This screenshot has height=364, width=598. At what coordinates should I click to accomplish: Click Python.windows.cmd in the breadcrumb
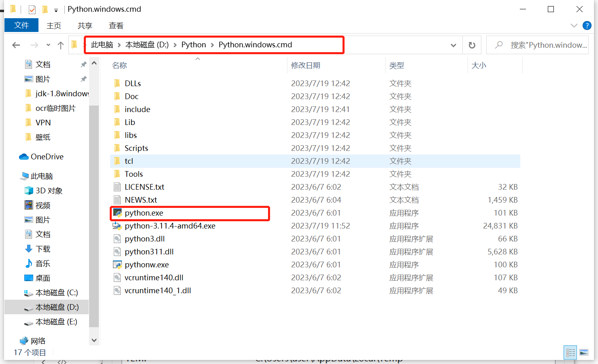pyautogui.click(x=255, y=44)
